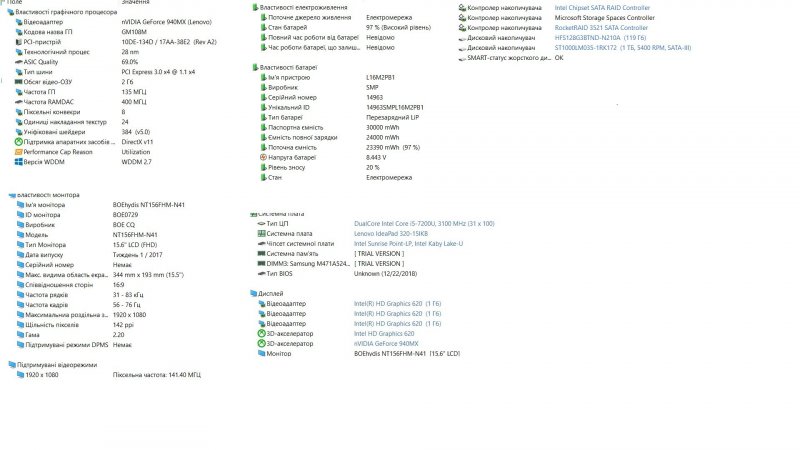This screenshot has height=450, width=800.
Task: Click the SMART-статус hard disk icon
Action: point(461,58)
